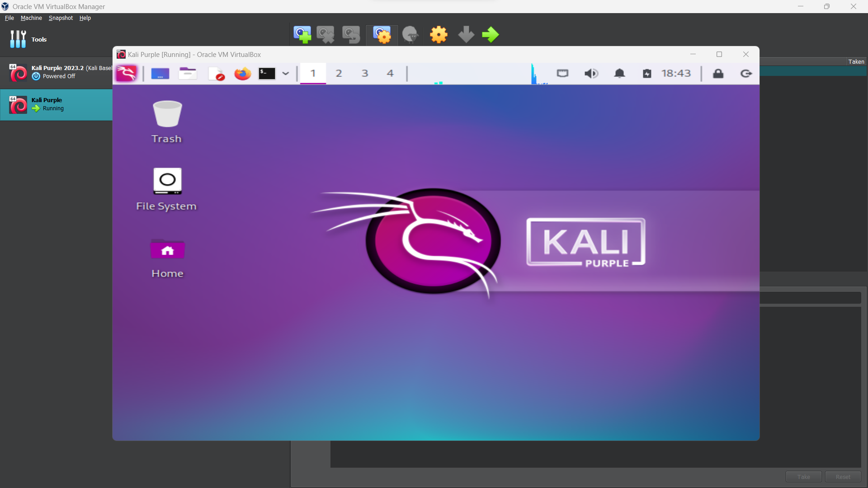Click the log out icon in panel
The image size is (868, 488).
point(746,74)
